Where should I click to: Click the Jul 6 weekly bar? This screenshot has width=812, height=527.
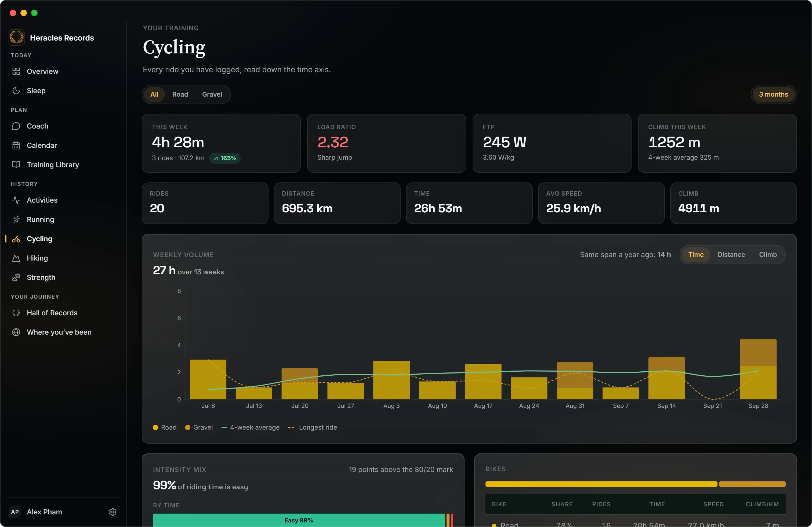point(208,379)
